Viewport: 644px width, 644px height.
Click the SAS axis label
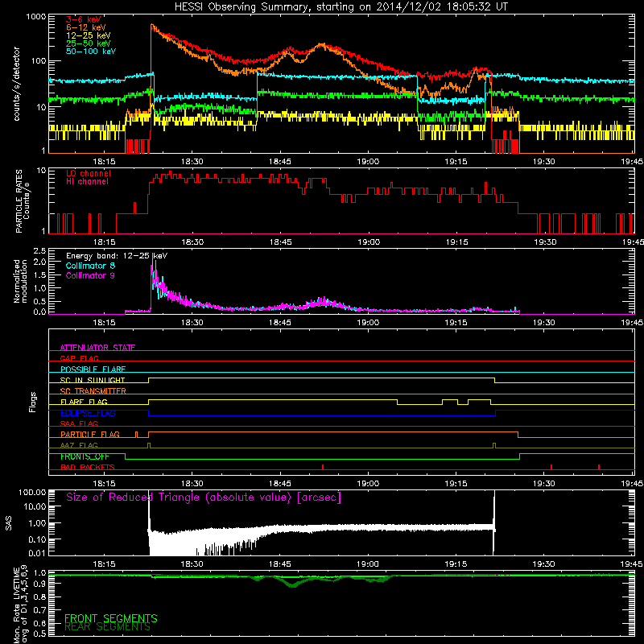click(9, 523)
